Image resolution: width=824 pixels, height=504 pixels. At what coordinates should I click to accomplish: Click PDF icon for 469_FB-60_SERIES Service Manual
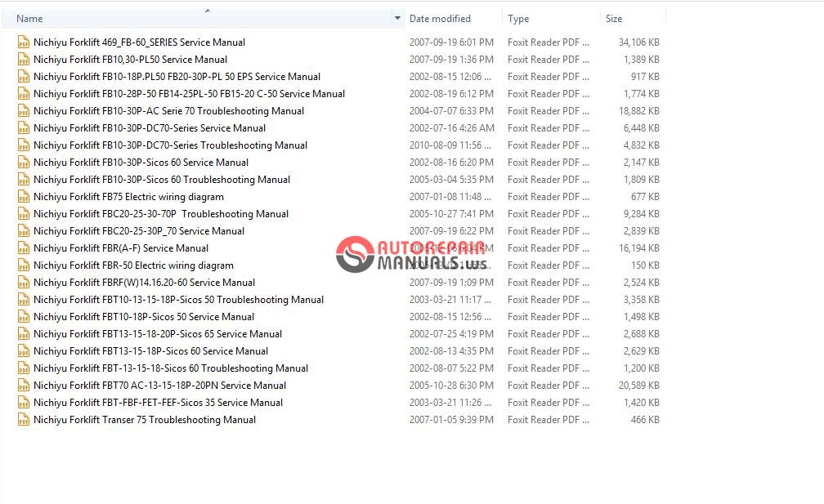[x=23, y=42]
